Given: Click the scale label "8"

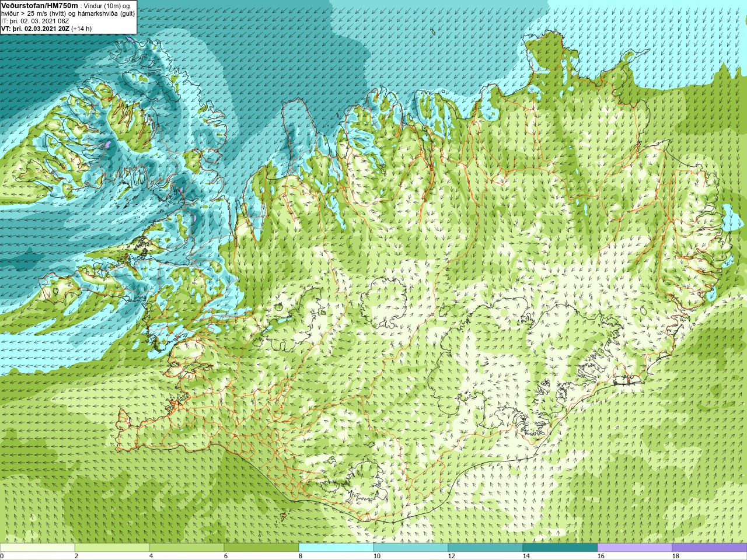Looking at the screenshot, I should 301,556.
